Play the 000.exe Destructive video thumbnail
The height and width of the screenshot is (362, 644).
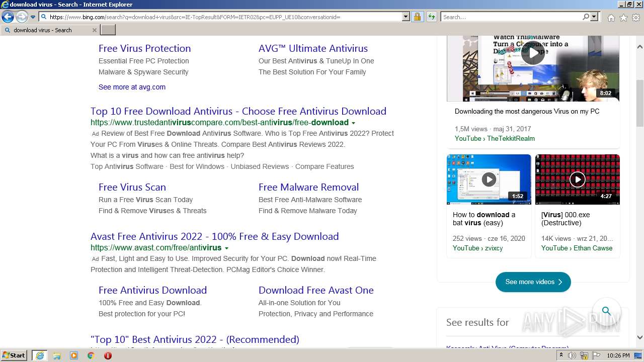click(577, 179)
